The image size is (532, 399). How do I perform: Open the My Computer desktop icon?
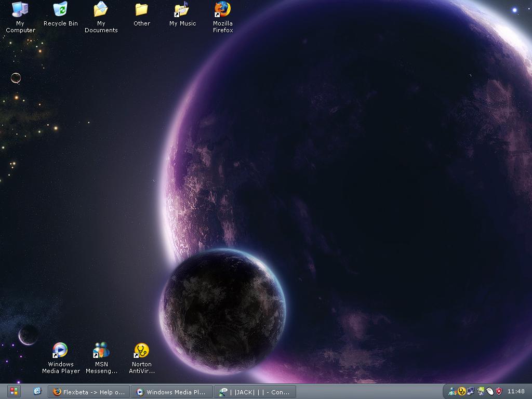coord(20,10)
